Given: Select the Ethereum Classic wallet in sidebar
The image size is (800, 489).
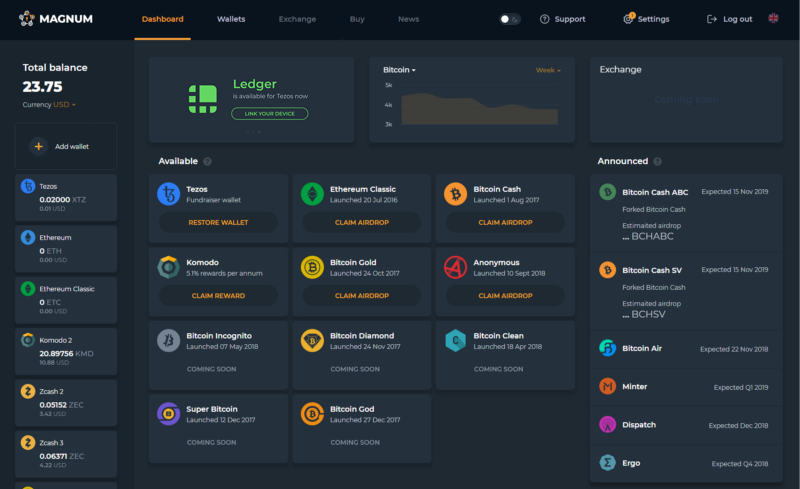Looking at the screenshot, I should click(66, 300).
